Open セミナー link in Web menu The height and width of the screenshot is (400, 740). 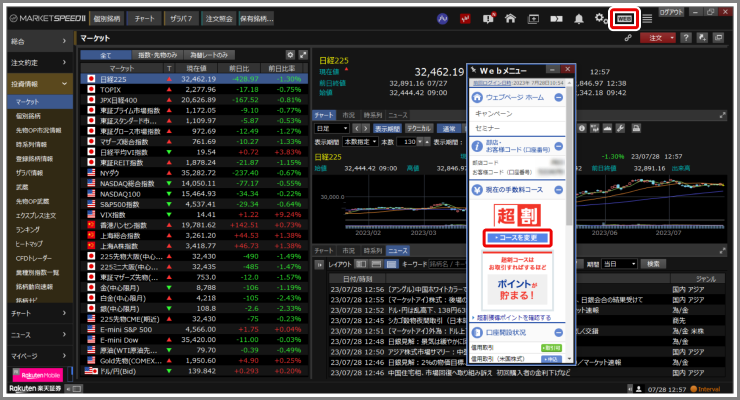click(488, 128)
